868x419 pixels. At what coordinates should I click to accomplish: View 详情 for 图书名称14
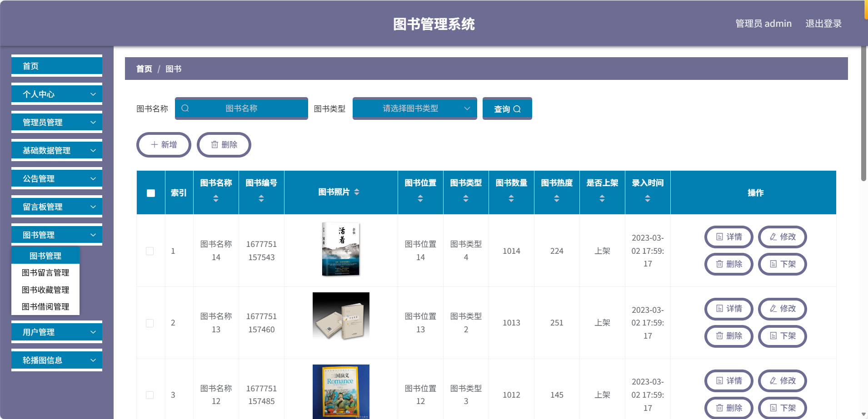[x=729, y=237]
